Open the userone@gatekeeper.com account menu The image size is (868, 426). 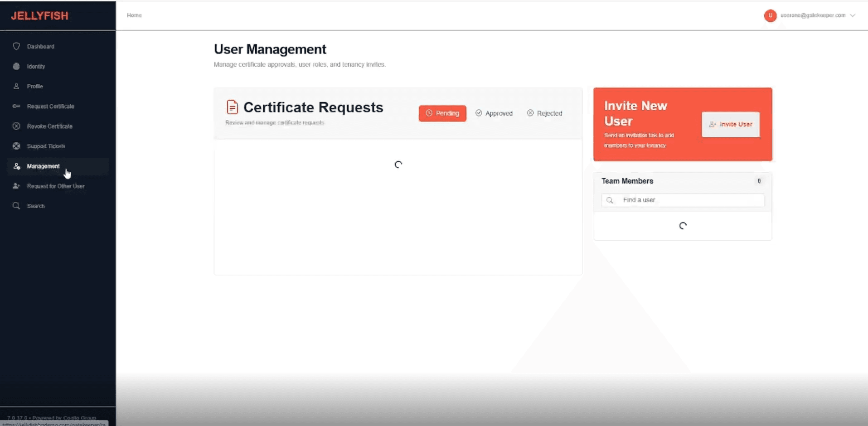(812, 15)
